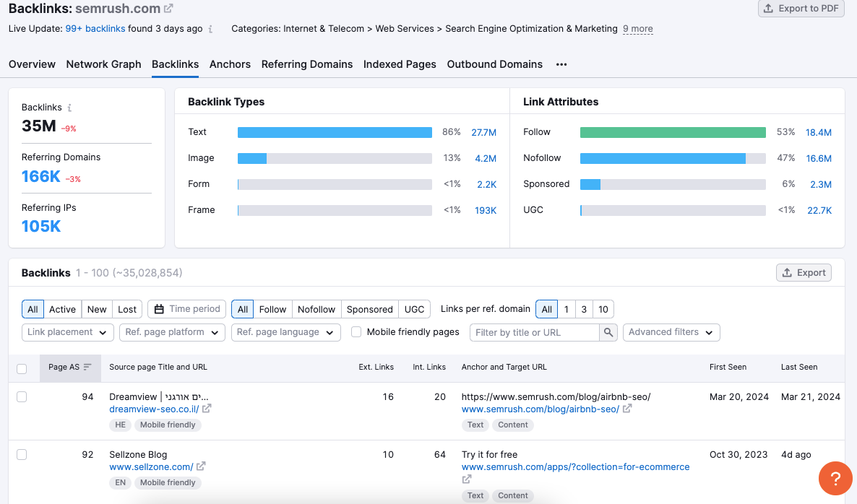Viewport: 857px width, 504px height.
Task: Click the green Follow attribute bar
Action: tap(672, 132)
